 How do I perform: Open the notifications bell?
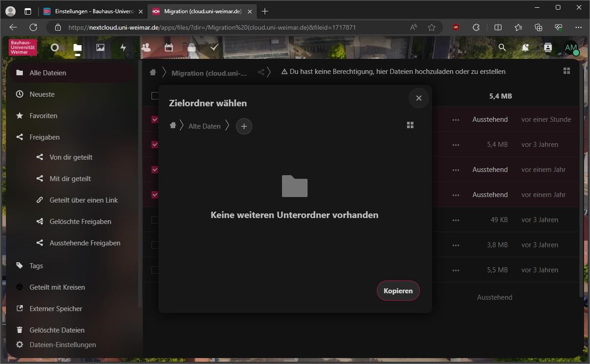point(525,47)
